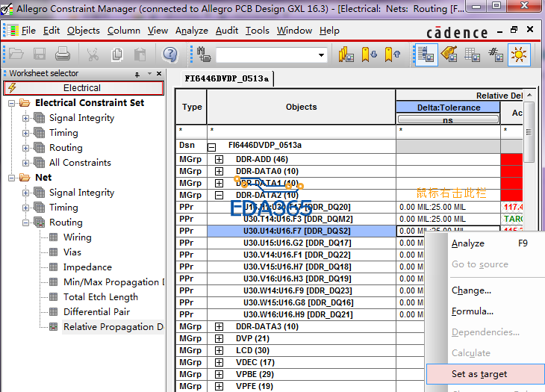
Task: Expand All Constraints node
Action: (25, 163)
